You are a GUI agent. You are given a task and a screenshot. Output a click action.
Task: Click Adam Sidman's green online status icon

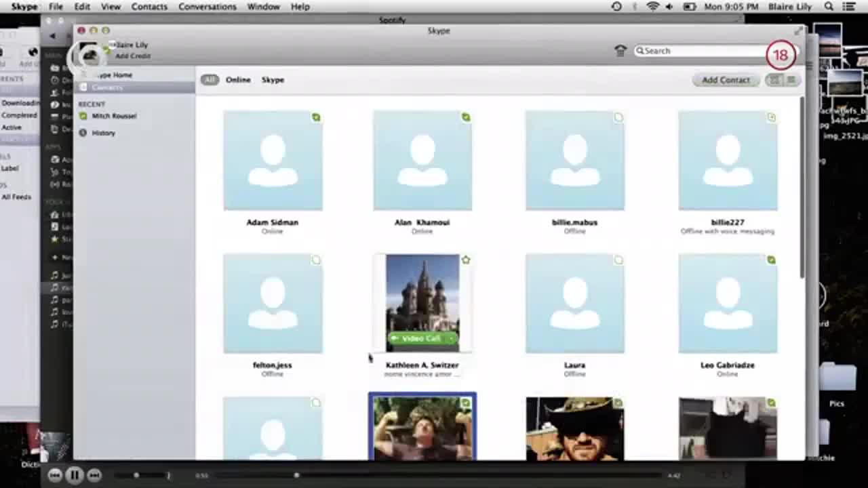pyautogui.click(x=316, y=117)
